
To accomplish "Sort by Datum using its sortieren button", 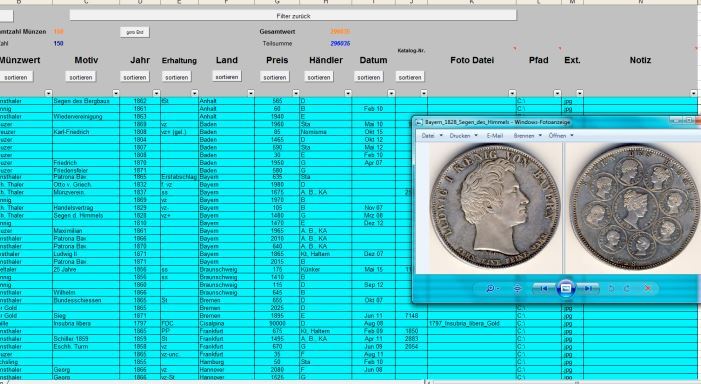I will tap(369, 77).
